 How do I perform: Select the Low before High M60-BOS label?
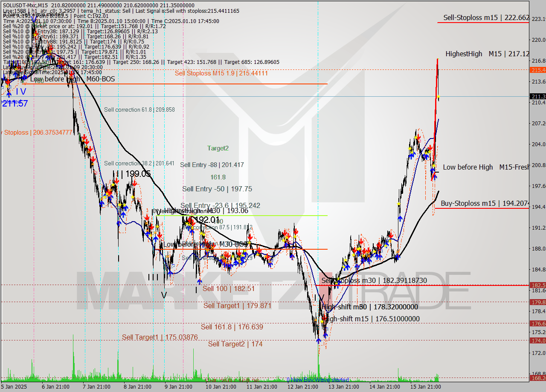pos(73,79)
